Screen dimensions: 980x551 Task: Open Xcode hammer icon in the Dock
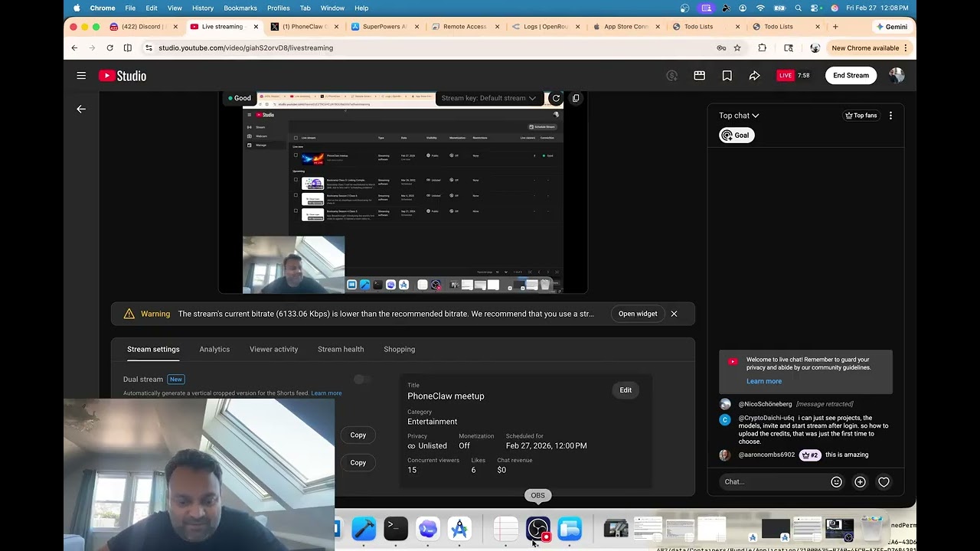tap(364, 528)
